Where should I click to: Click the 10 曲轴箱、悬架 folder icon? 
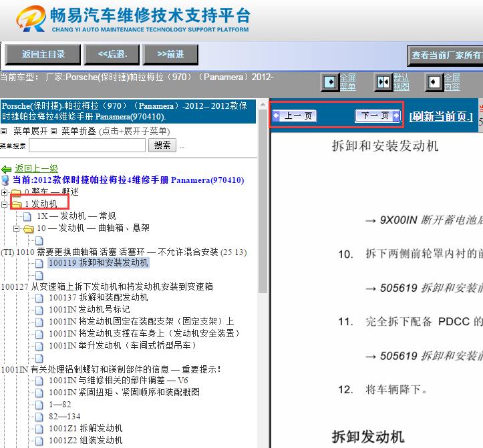point(29,229)
